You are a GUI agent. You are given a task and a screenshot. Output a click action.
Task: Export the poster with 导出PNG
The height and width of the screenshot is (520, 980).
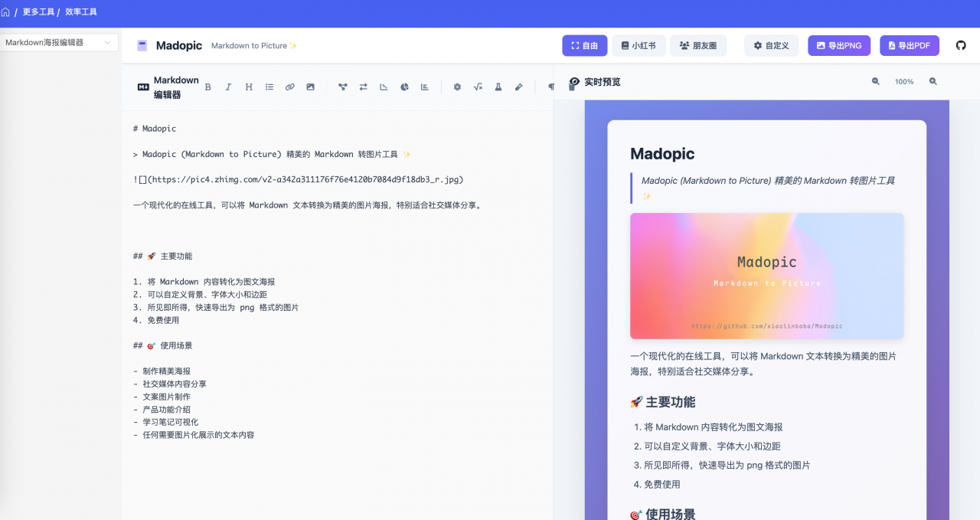pyautogui.click(x=839, y=46)
